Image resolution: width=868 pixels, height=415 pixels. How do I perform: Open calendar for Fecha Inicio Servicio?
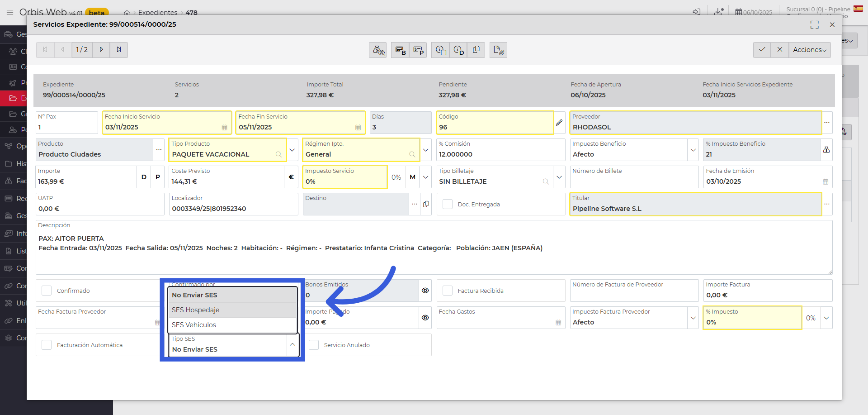point(224,128)
